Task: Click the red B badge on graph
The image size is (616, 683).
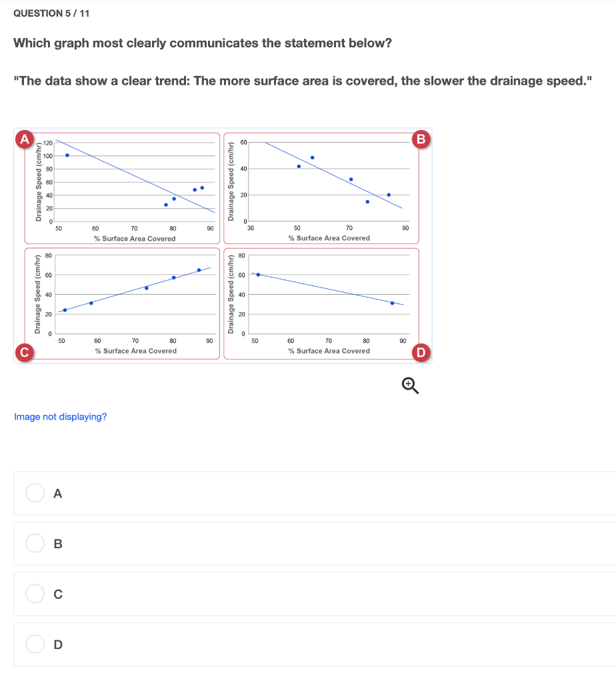Action: click(x=421, y=139)
